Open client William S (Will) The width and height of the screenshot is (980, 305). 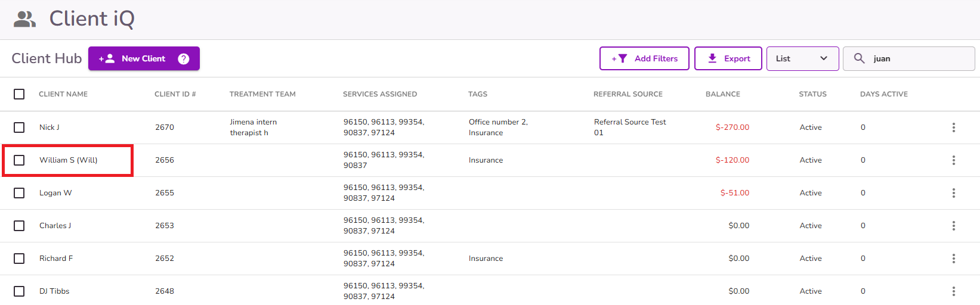pos(69,160)
